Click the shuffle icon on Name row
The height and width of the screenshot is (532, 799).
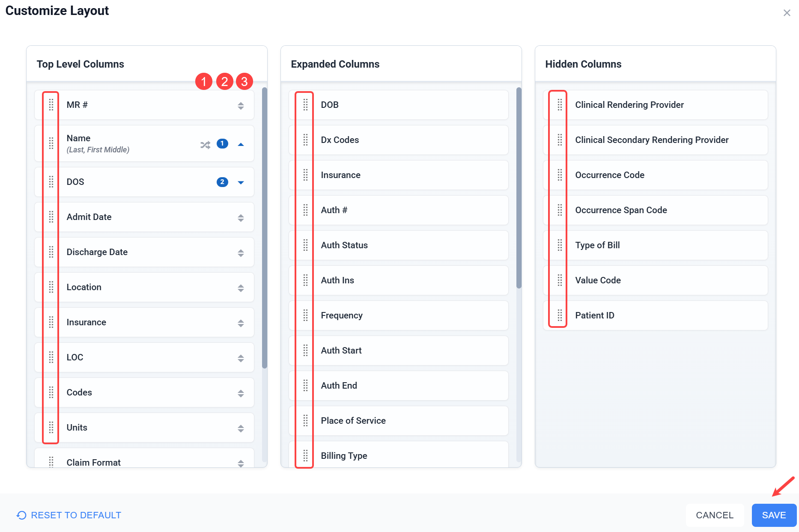pos(205,145)
